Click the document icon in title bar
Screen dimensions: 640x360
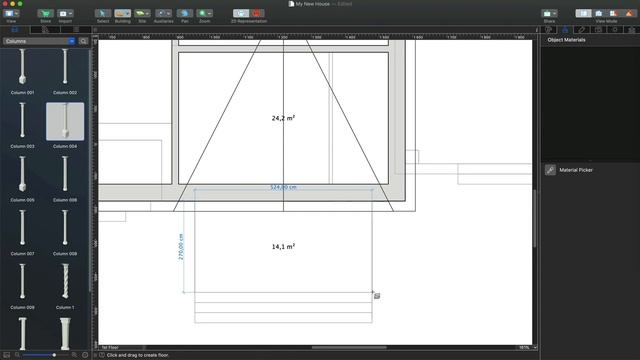[291, 4]
